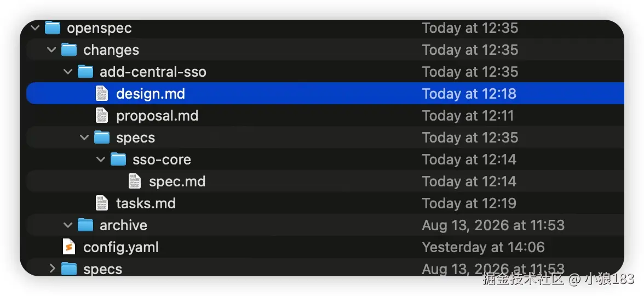Click the openspec folder icon

click(53, 28)
